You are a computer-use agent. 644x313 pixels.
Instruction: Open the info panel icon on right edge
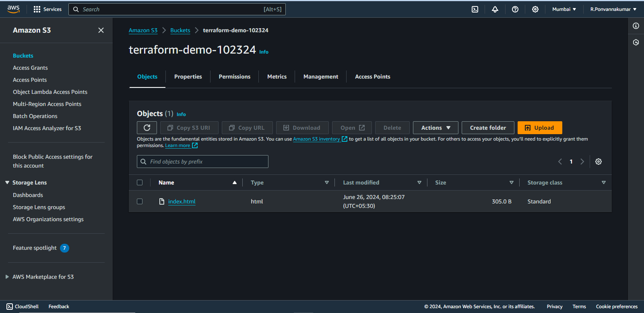636,26
